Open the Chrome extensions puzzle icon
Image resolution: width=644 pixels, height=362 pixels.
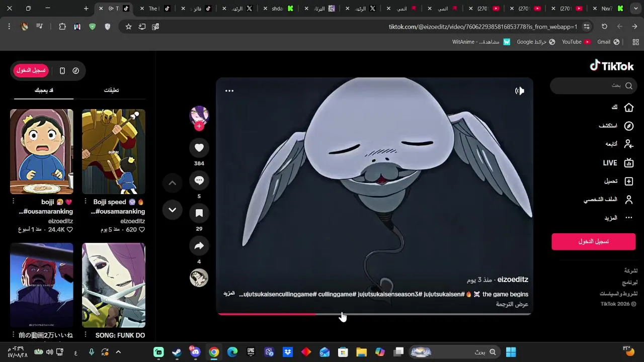click(x=62, y=27)
